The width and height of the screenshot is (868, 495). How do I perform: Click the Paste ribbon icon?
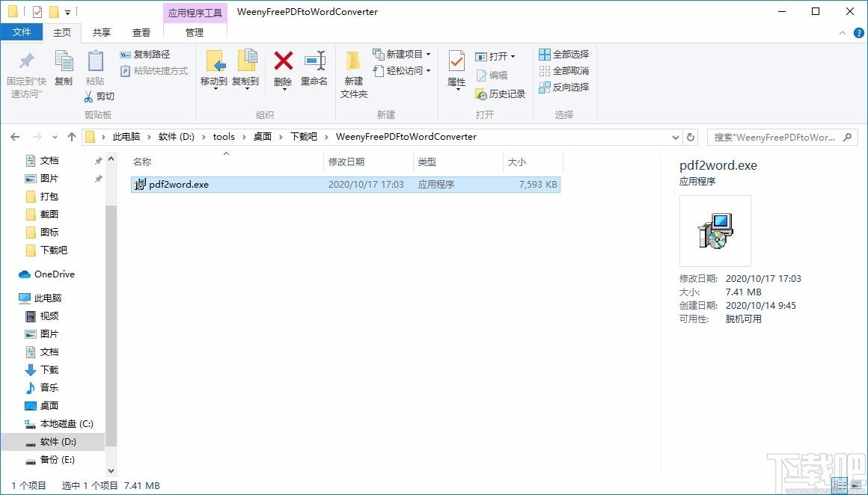click(95, 61)
